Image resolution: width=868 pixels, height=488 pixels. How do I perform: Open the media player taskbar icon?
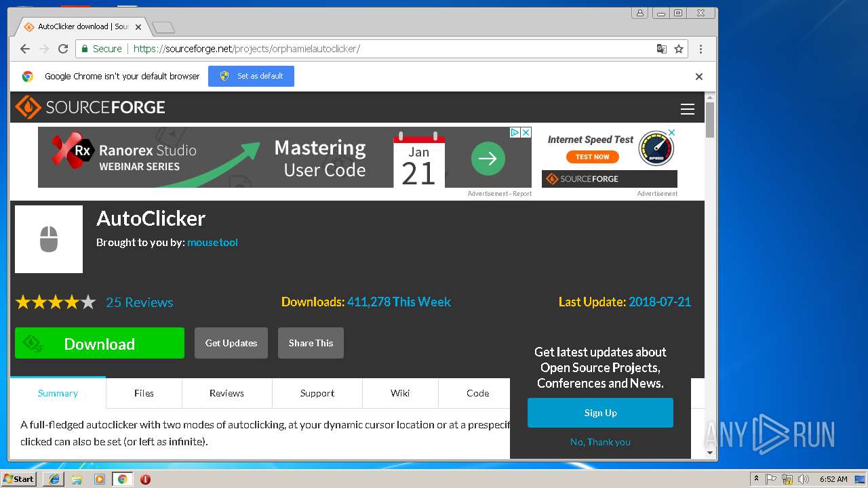point(100,479)
